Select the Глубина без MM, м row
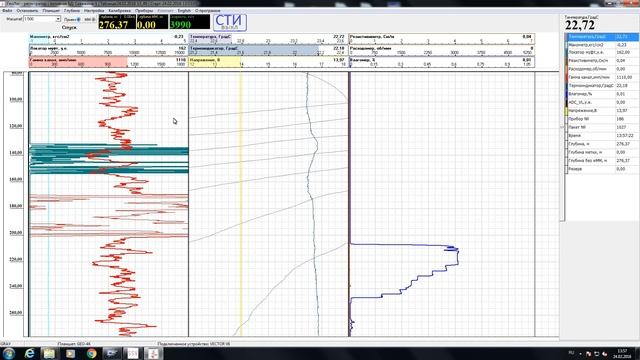The width and height of the screenshot is (640, 360). point(602,160)
